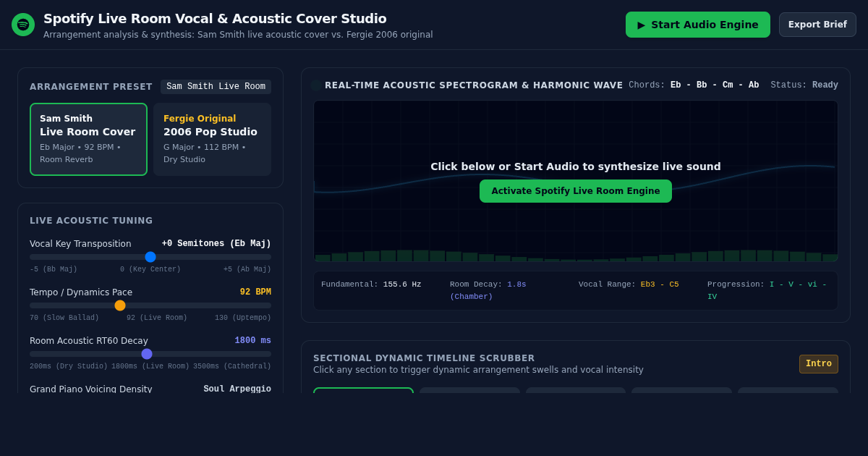Adjust the Tempo / Dynamics Pace slider
868x456 pixels.
click(x=150, y=305)
